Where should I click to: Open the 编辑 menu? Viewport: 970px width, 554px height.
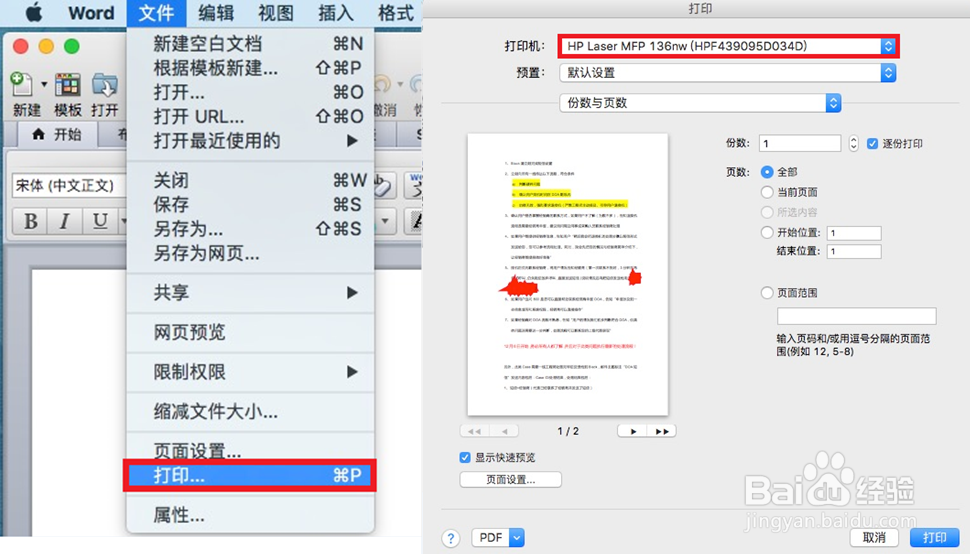click(x=216, y=12)
